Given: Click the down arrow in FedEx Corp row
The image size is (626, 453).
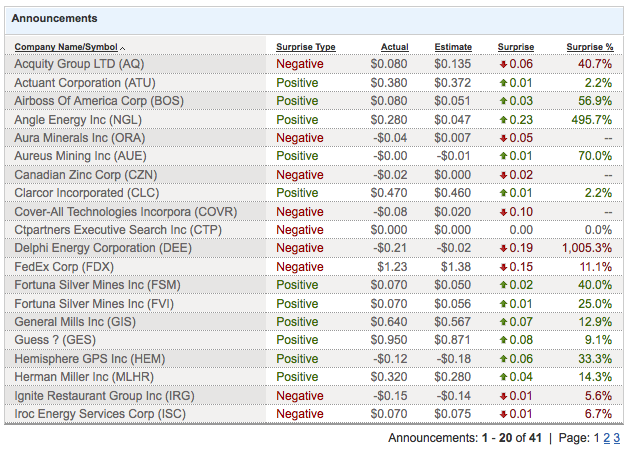Looking at the screenshot, I should pyautogui.click(x=503, y=267).
